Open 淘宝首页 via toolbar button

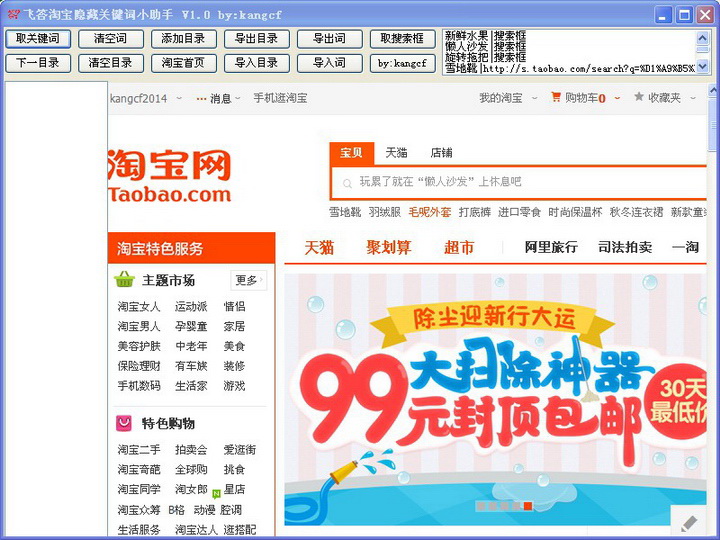coord(183,63)
